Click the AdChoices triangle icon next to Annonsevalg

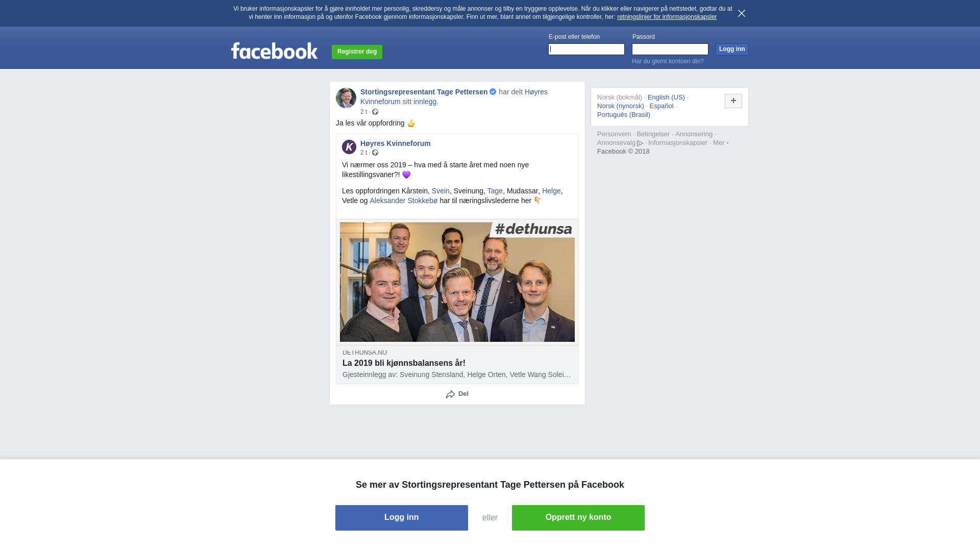pos(640,143)
